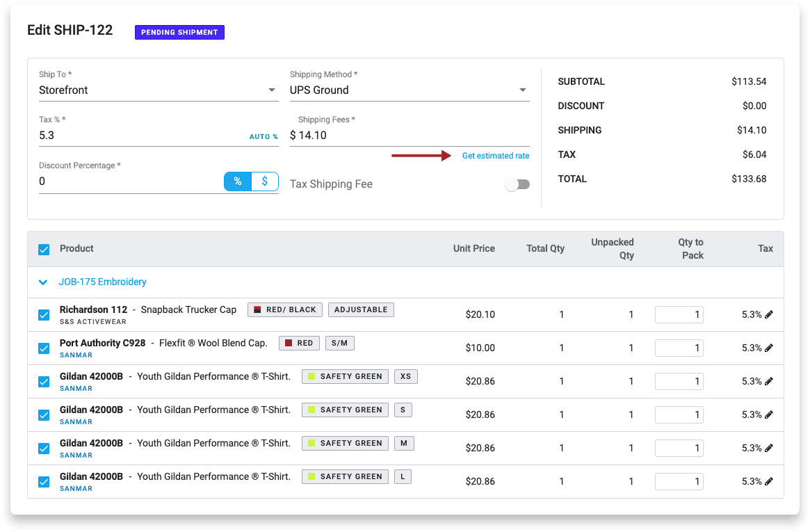Click the RED/ BLACK color tag
The height and width of the screenshot is (532, 810).
(285, 310)
